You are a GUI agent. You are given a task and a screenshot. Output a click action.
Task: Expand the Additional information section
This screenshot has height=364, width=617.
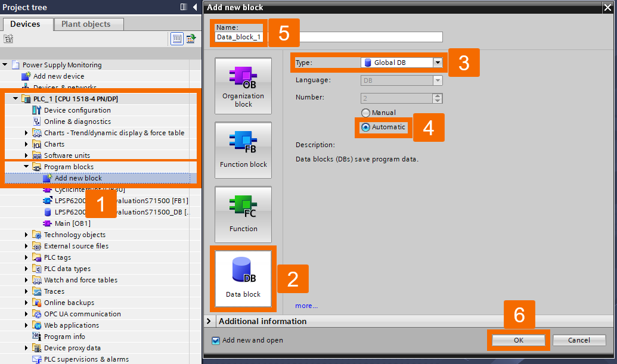(209, 321)
